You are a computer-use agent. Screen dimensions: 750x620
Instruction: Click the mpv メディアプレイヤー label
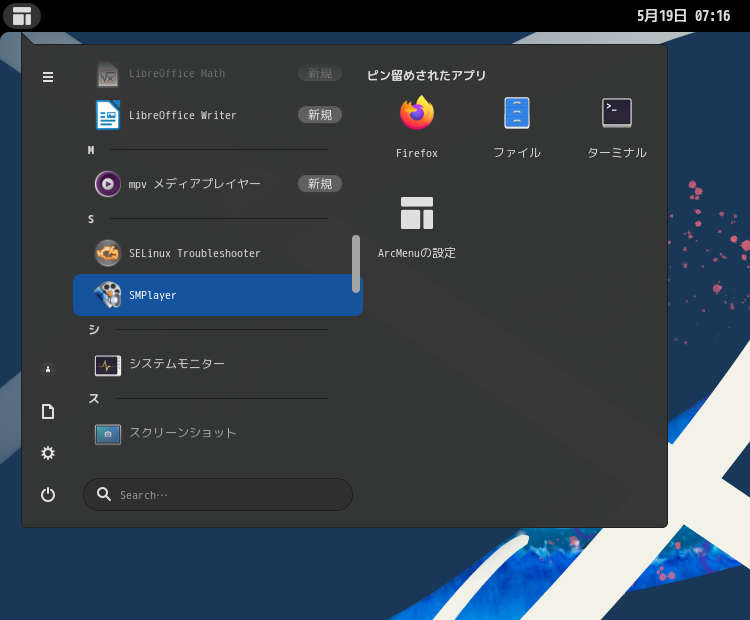click(x=194, y=184)
